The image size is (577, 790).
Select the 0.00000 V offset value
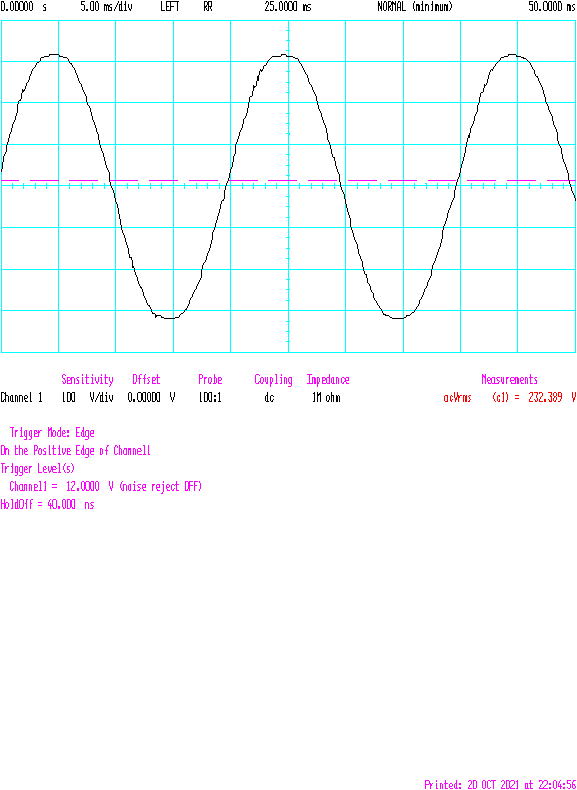point(151,398)
